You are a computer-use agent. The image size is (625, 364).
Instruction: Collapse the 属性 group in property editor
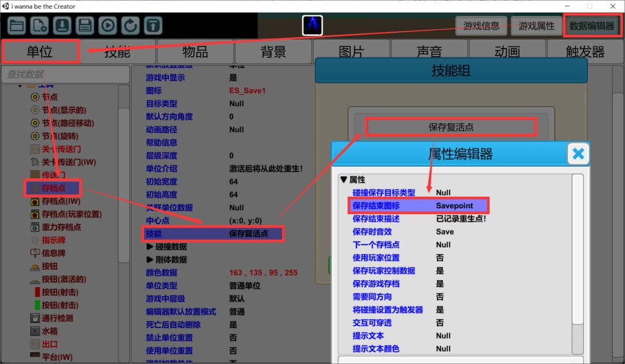[x=344, y=180]
